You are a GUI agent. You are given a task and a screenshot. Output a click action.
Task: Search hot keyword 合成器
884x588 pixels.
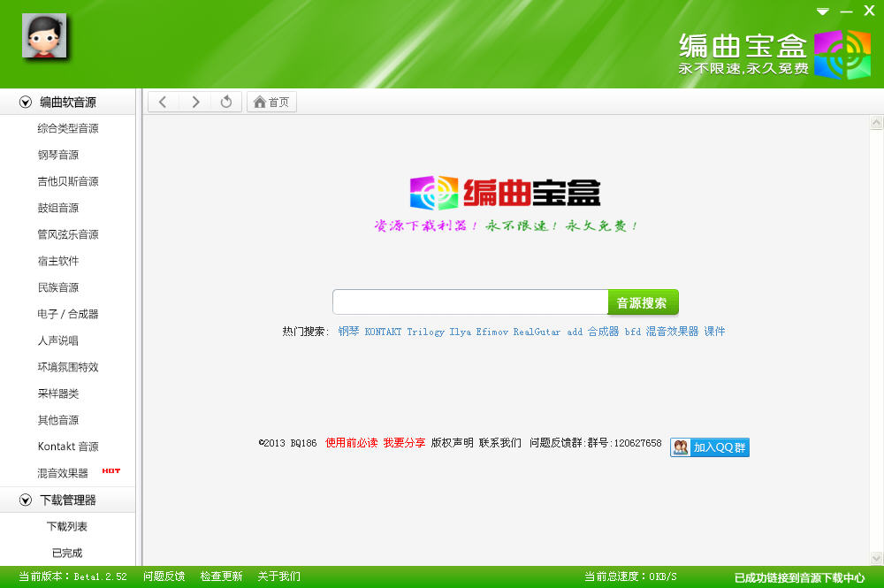pos(603,332)
